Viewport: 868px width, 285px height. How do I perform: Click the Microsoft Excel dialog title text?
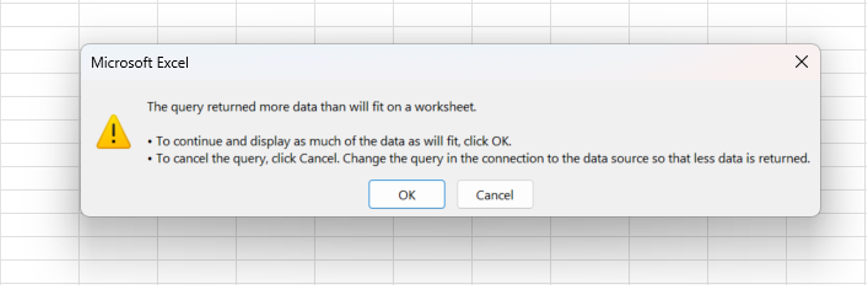click(140, 63)
